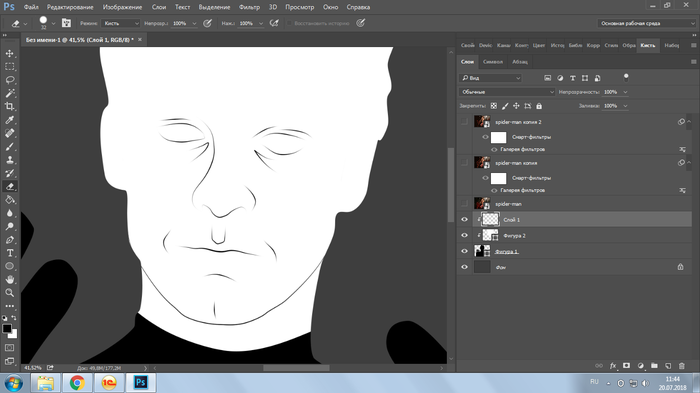Open the Фильтр menu
Viewport: 700px width, 393px height.
click(x=249, y=7)
